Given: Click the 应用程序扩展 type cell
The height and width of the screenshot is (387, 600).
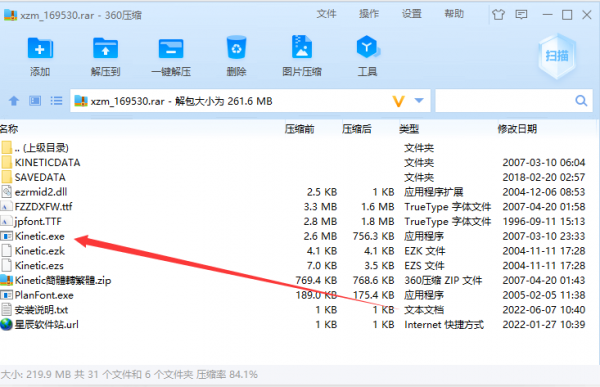Looking at the screenshot, I should click(434, 192).
